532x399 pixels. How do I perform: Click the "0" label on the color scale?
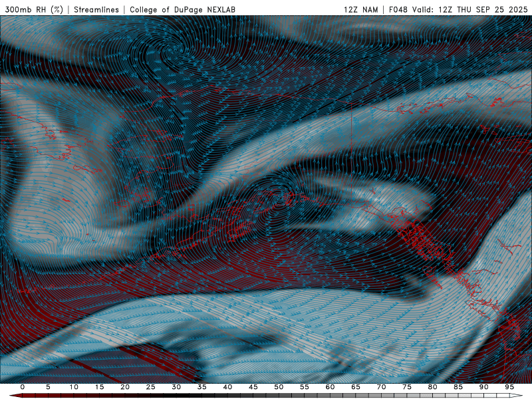(23, 387)
